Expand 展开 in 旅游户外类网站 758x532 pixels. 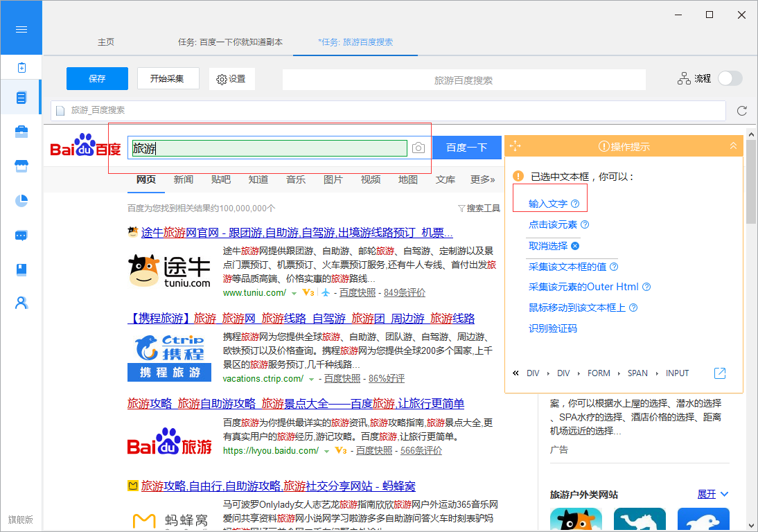point(712,495)
